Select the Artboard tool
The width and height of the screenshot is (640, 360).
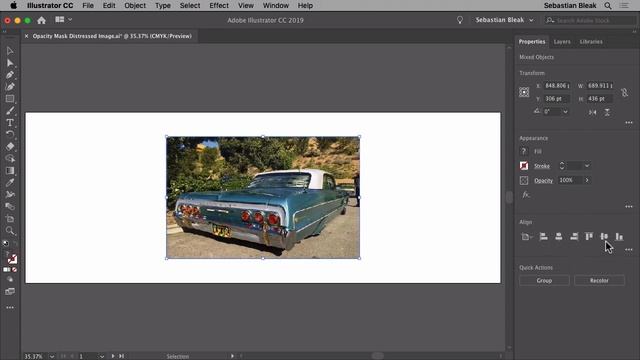coord(10,218)
